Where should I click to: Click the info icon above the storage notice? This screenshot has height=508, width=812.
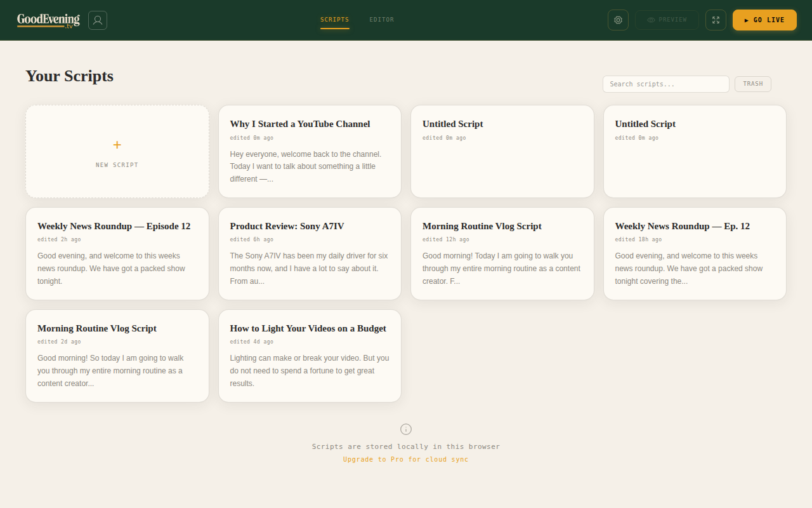(405, 429)
